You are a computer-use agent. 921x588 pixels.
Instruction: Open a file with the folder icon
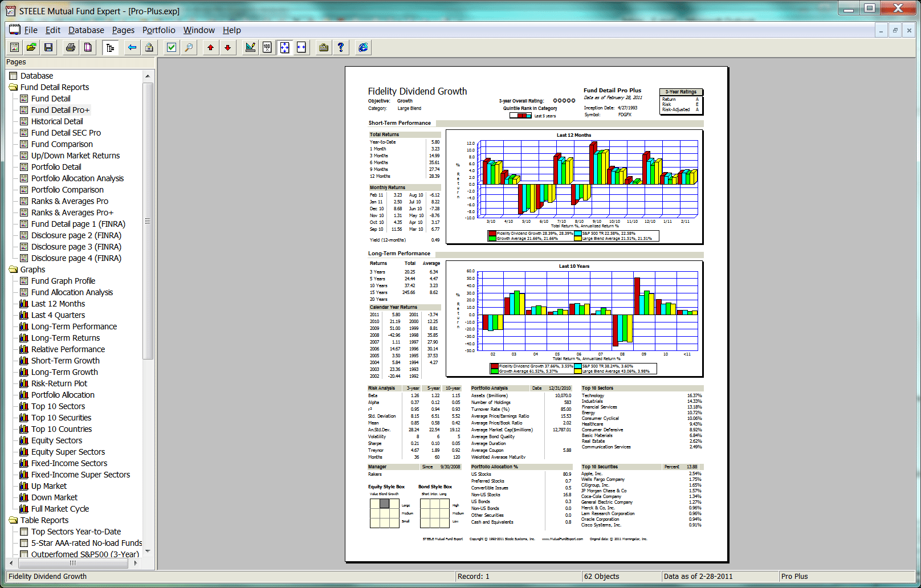pyautogui.click(x=31, y=47)
